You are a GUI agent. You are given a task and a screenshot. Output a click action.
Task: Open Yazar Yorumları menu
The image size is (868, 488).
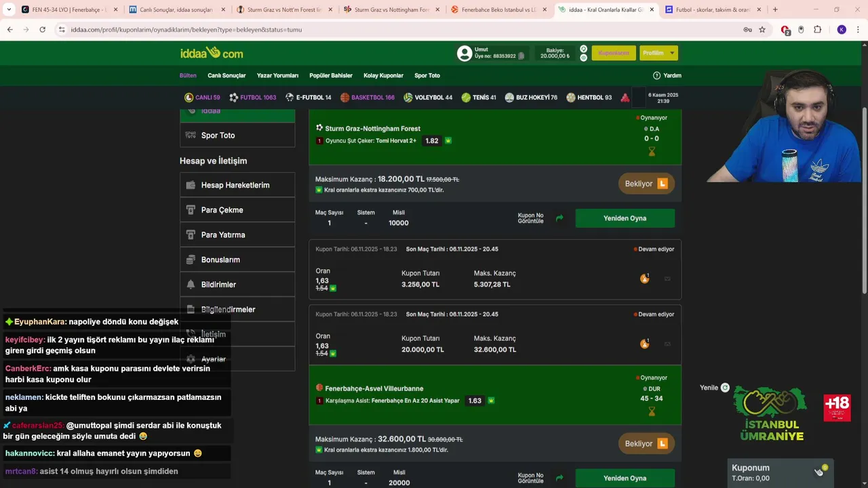(x=277, y=75)
